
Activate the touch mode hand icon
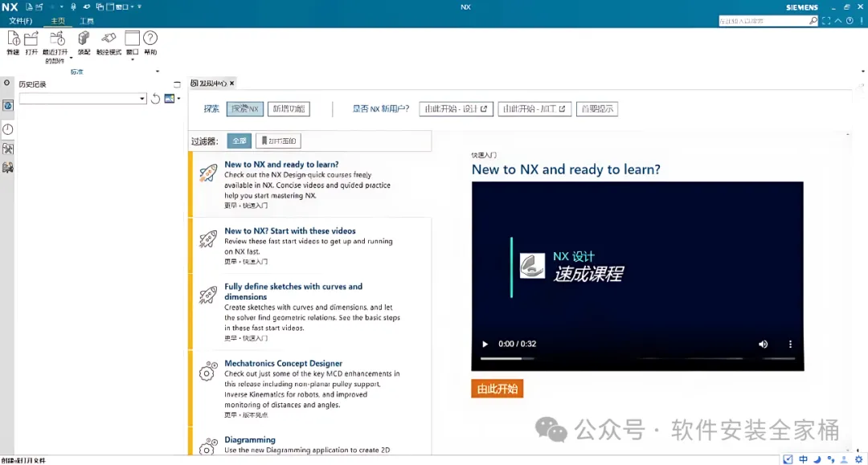(x=108, y=39)
